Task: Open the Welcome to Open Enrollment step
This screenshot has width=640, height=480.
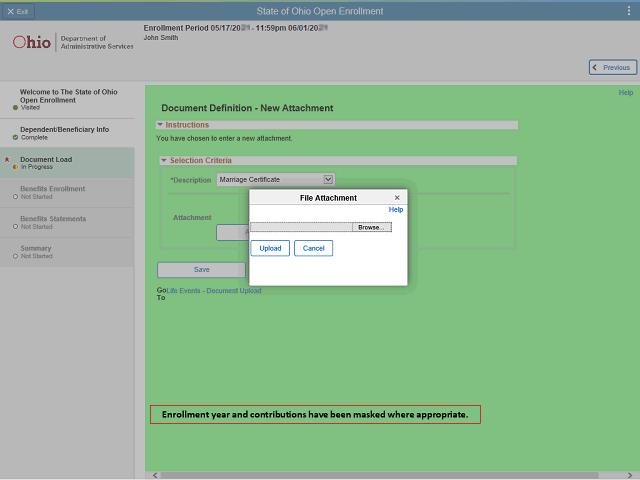Action: pyautogui.click(x=60, y=96)
